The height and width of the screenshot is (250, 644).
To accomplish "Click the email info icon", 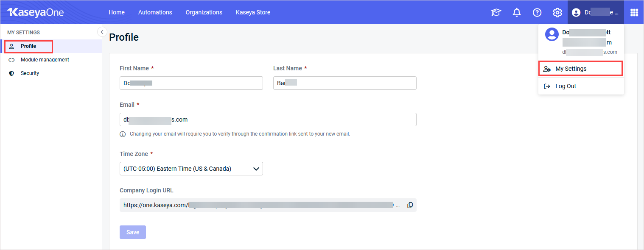I will click(x=123, y=134).
